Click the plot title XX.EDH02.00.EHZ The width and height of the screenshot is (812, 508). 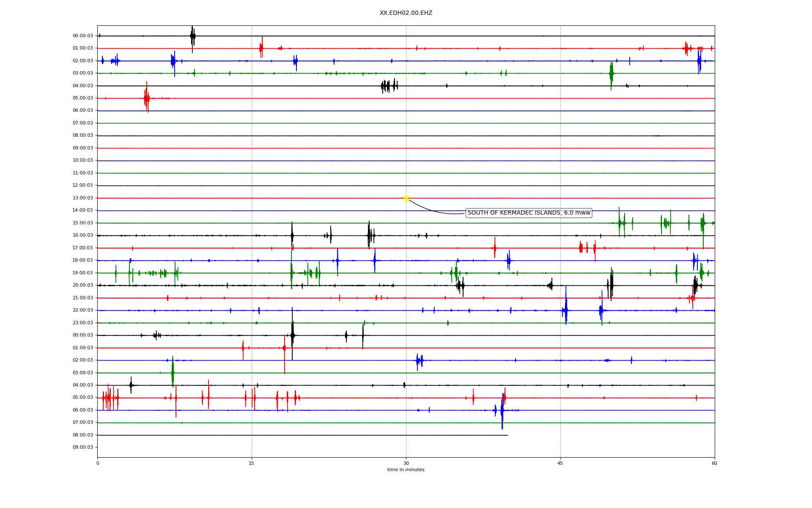406,13
